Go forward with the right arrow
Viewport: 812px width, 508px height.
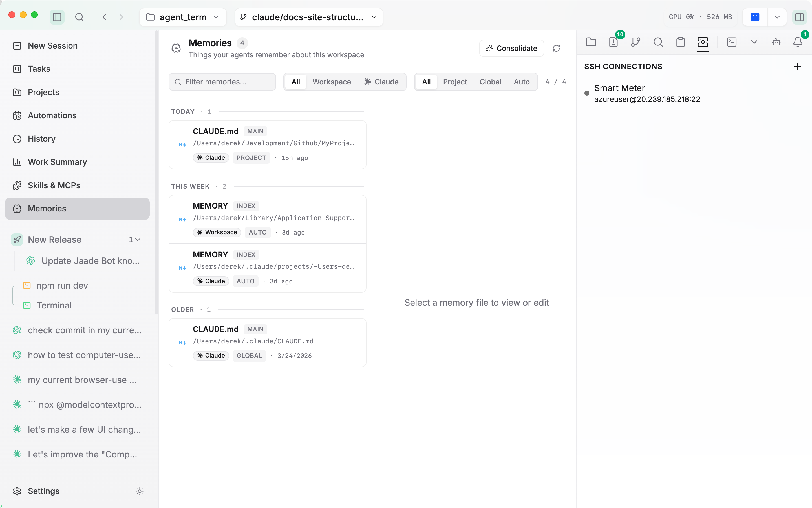point(122,17)
